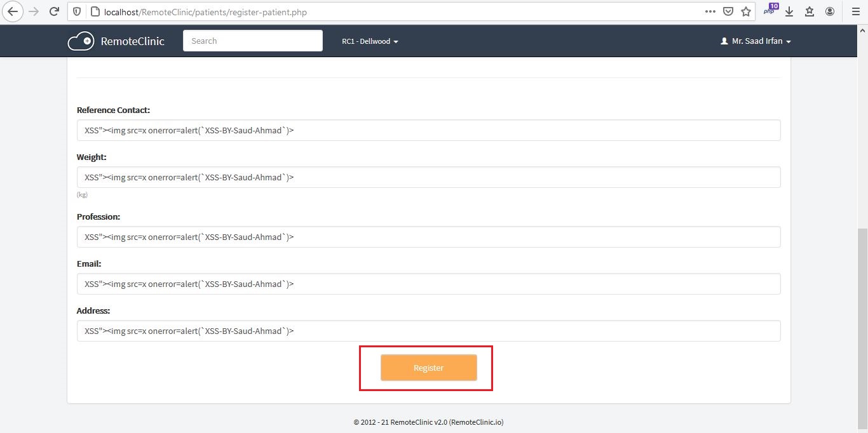Bookmark this page with the star icon

click(x=746, y=11)
